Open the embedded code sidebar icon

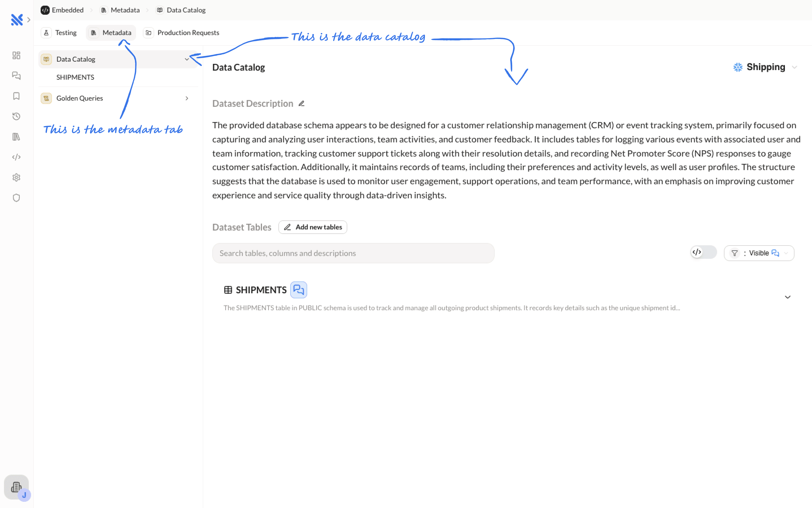(16, 157)
